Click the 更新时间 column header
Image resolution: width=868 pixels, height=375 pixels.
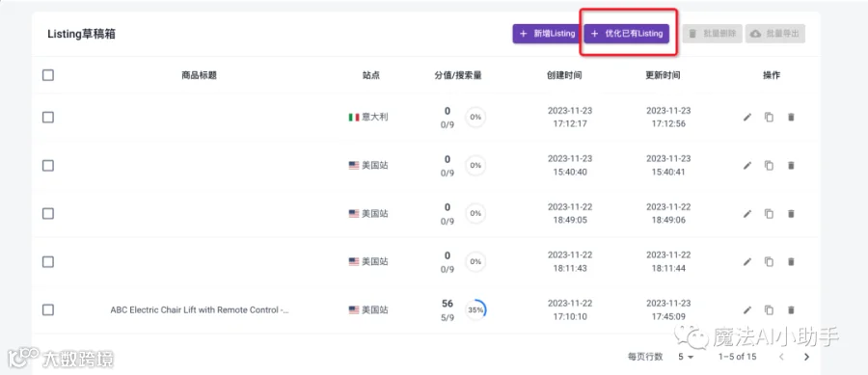[x=663, y=75]
